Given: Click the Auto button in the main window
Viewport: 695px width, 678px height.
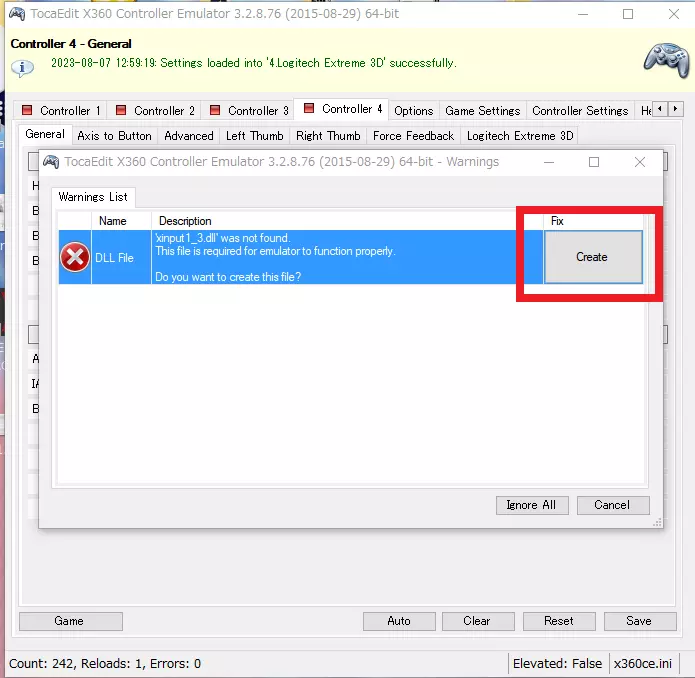Looking at the screenshot, I should click(399, 621).
